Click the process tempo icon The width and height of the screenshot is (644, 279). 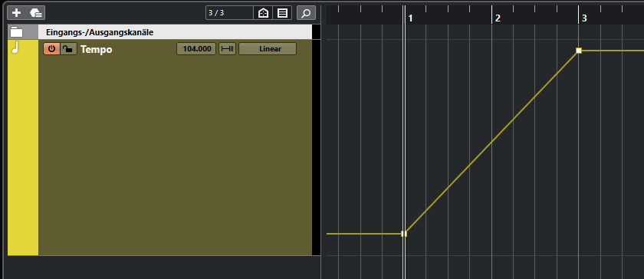pos(227,49)
